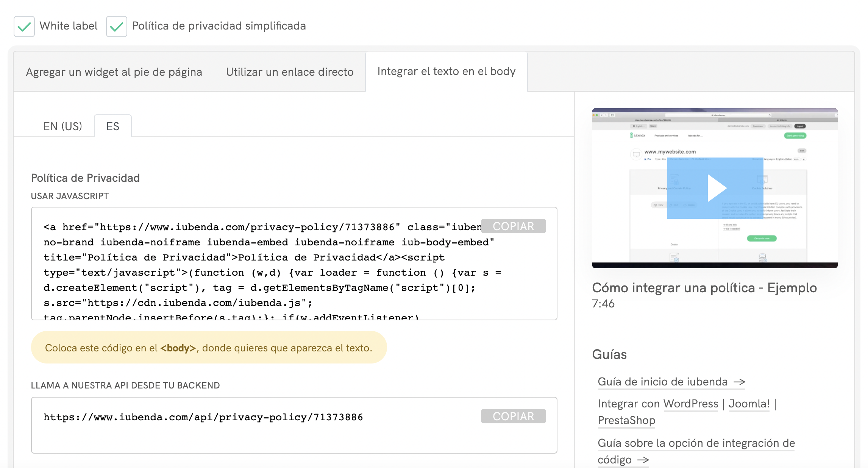This screenshot has height=468, width=868.
Task: Open the PrestaShop integration guide
Action: (626, 420)
